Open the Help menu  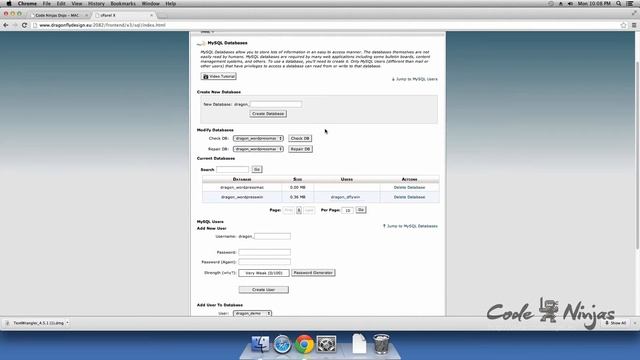171,3
